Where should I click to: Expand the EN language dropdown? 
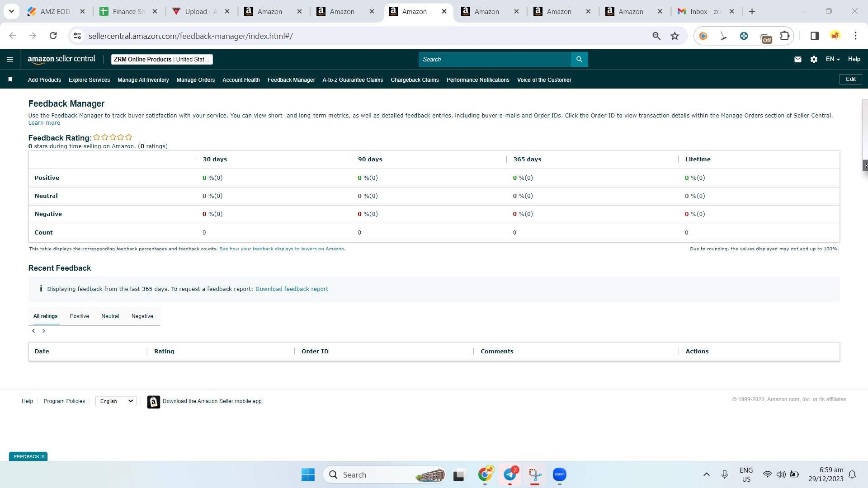click(833, 59)
